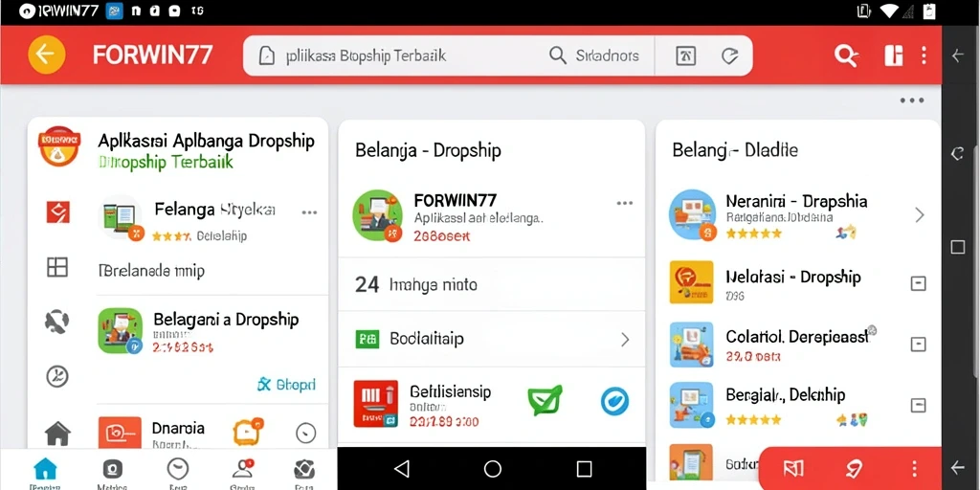This screenshot has width=980, height=490.
Task: Click the middle icon in red bottom bar
Action: pos(855,469)
